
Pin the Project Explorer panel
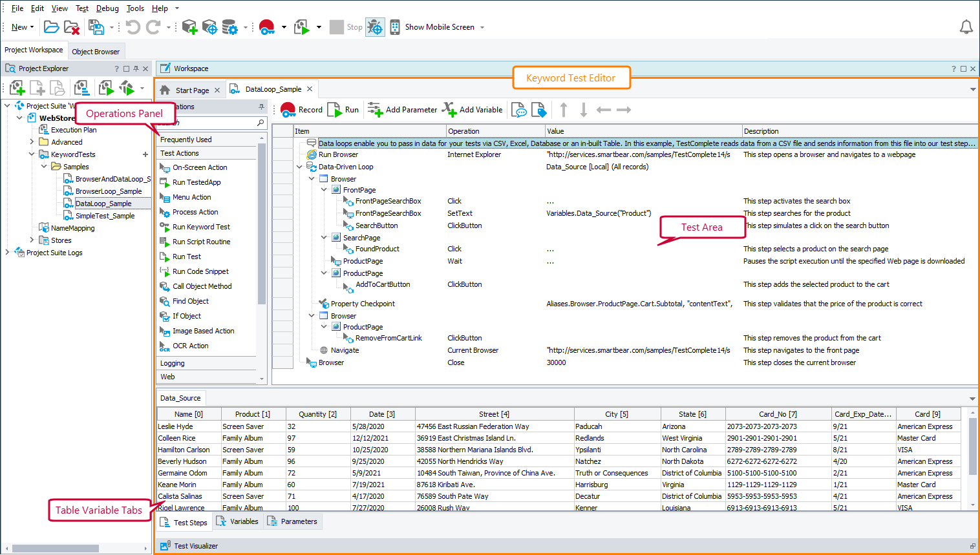point(135,68)
